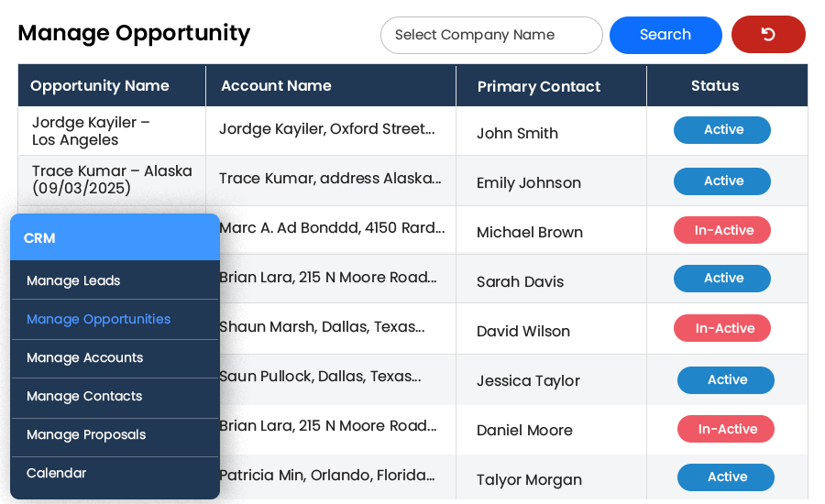
Task: Click primary contact John Smith
Action: (517, 134)
